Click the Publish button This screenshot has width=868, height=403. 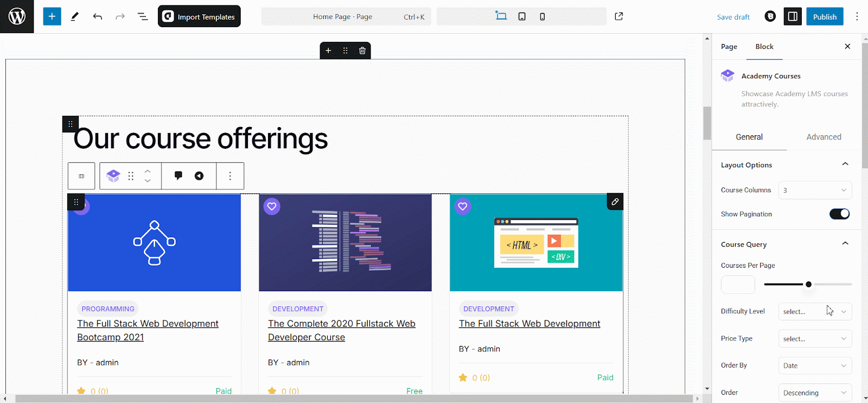click(825, 16)
